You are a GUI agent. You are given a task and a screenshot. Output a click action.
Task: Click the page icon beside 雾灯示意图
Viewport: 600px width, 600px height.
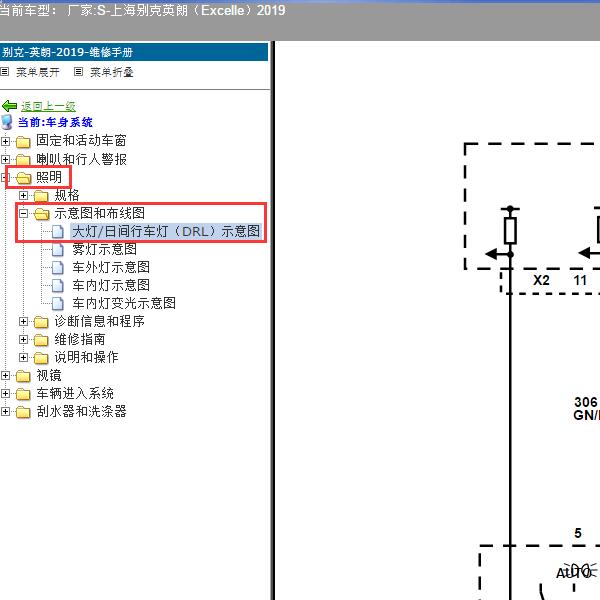click(x=58, y=249)
